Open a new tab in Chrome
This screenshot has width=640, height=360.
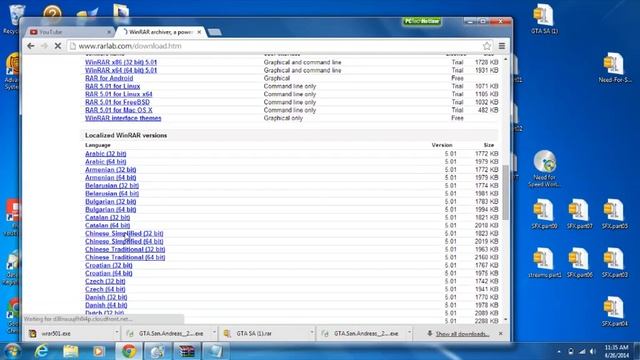[x=215, y=32]
